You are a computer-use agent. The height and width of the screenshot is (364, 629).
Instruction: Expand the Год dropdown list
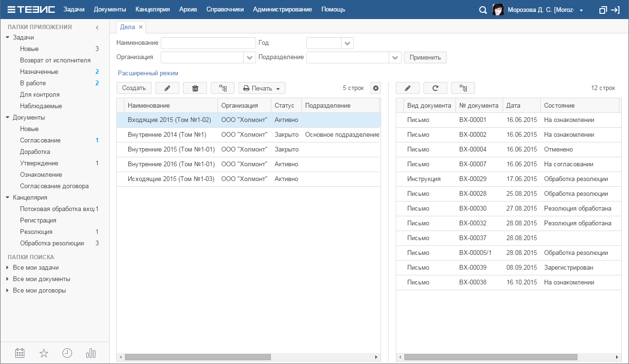348,43
